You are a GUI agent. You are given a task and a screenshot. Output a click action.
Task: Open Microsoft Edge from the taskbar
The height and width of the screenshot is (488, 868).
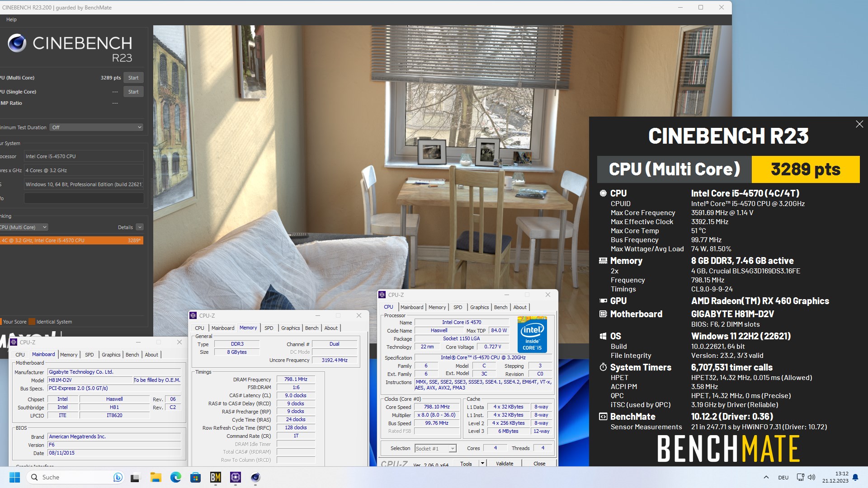point(175,477)
